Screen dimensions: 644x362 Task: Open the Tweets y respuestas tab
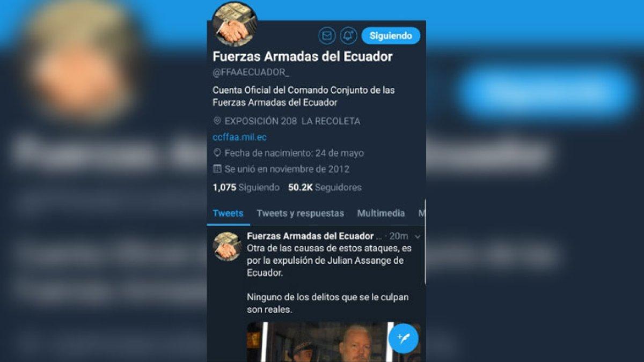pos(300,213)
